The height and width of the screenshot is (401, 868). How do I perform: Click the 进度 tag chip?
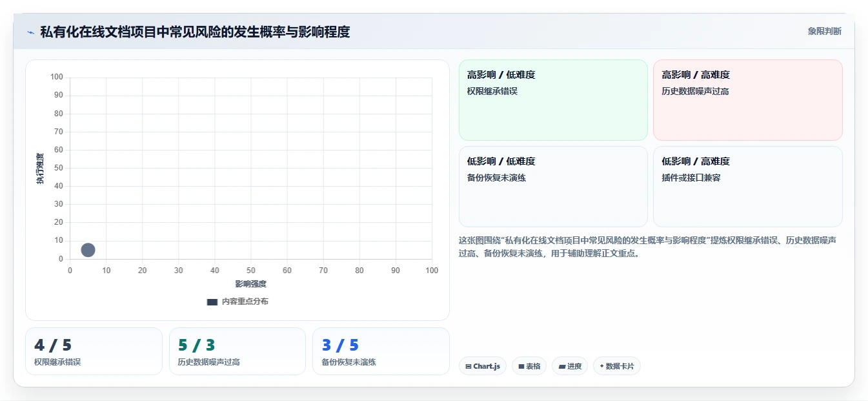coord(570,366)
